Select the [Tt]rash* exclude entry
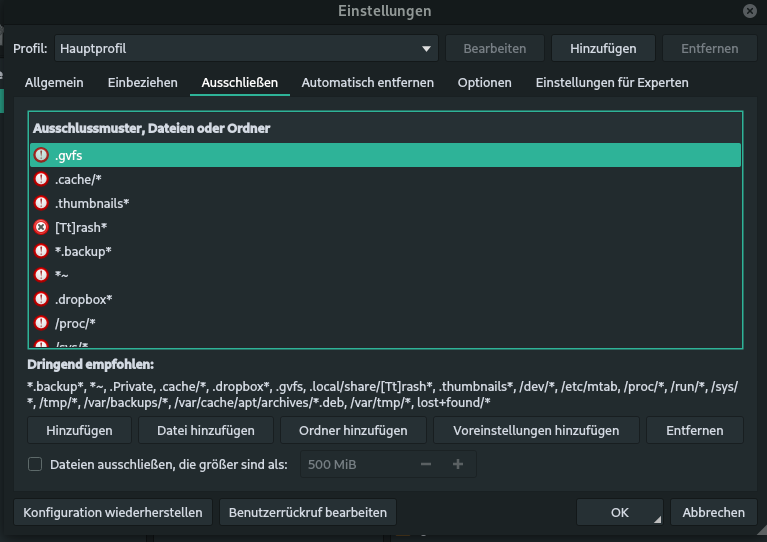 coord(385,227)
